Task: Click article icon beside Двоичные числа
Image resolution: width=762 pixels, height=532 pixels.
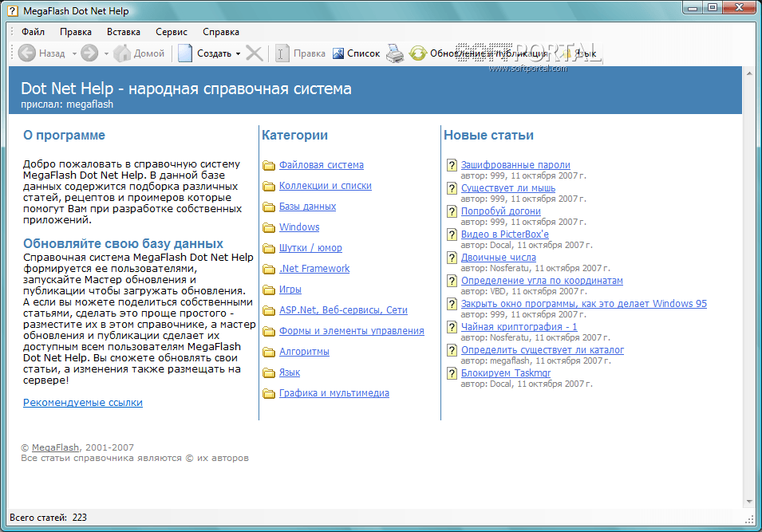Action: point(452,258)
